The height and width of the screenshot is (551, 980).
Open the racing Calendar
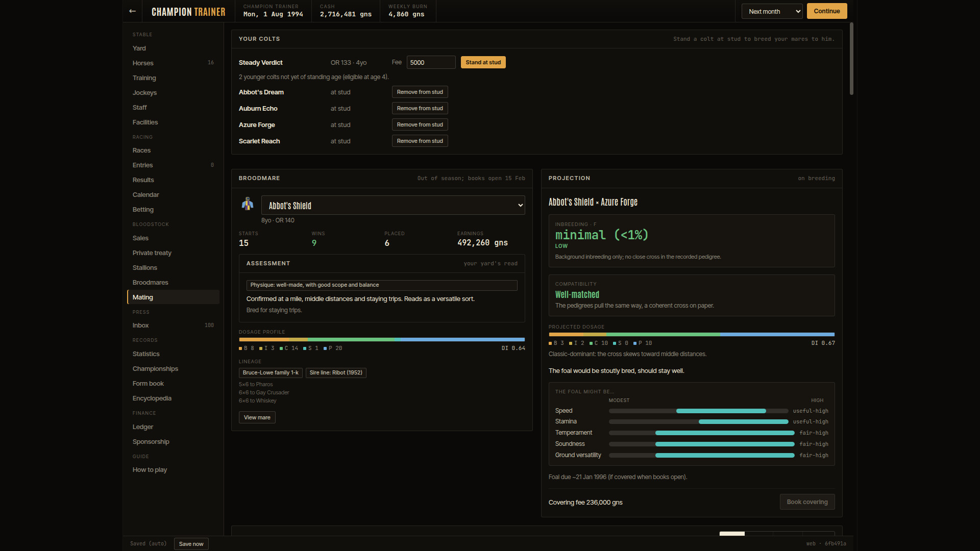click(x=173, y=195)
